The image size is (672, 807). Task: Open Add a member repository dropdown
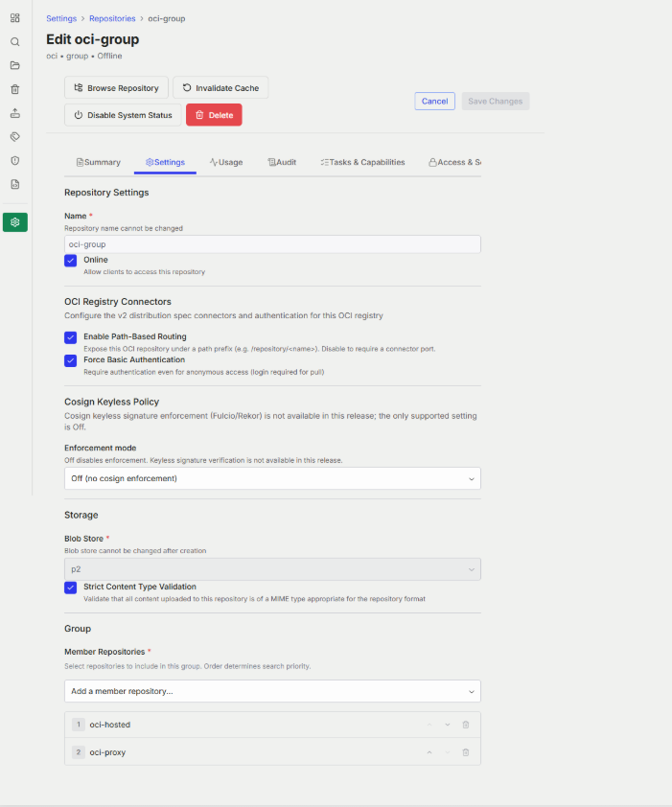(x=272, y=691)
